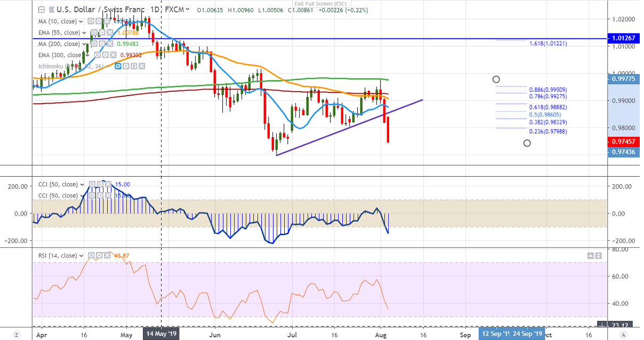
Task: Click the MA 200 value 0.99483
Action: click(x=128, y=44)
